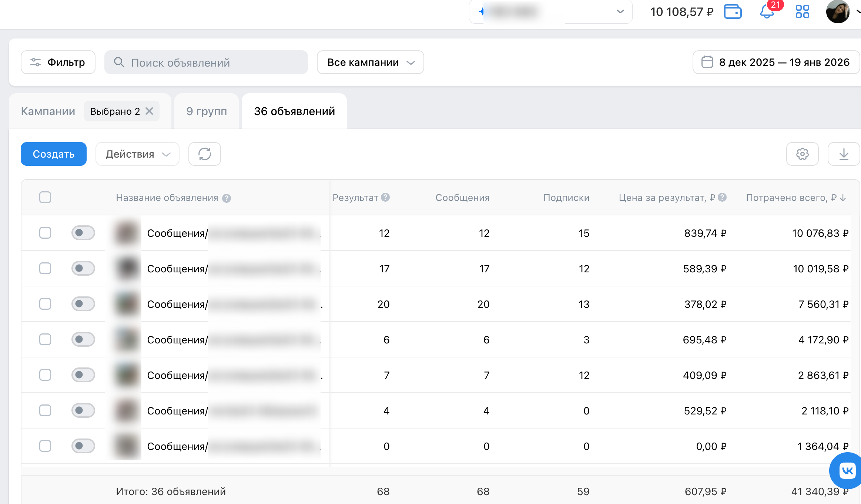Open table column settings gear
The width and height of the screenshot is (861, 504).
[x=802, y=154]
